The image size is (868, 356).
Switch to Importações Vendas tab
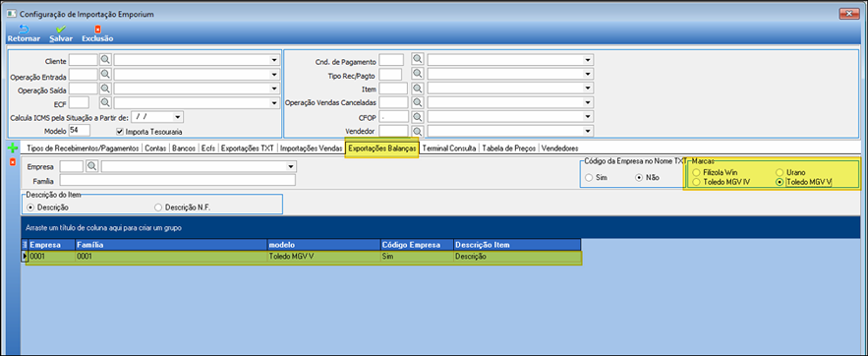pos(311,148)
